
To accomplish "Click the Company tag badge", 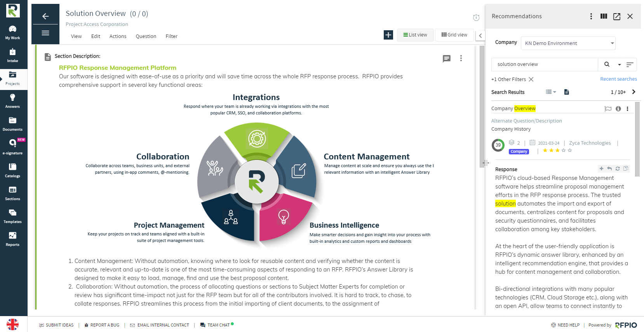I will point(519,152).
